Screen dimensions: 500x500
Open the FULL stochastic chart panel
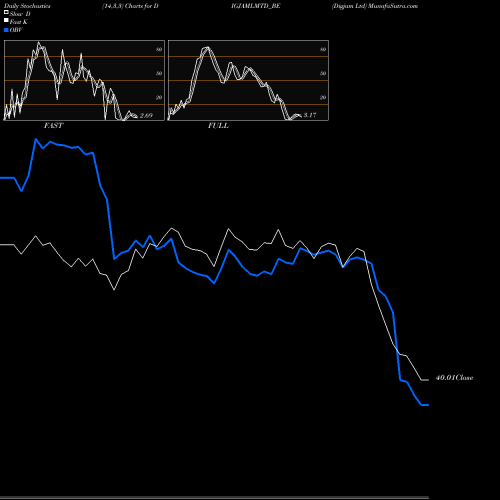pos(248,80)
